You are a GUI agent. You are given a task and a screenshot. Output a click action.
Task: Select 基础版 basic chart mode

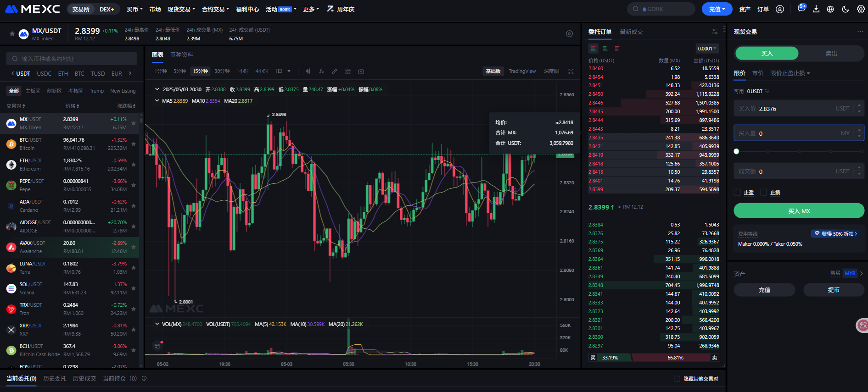[x=493, y=71]
